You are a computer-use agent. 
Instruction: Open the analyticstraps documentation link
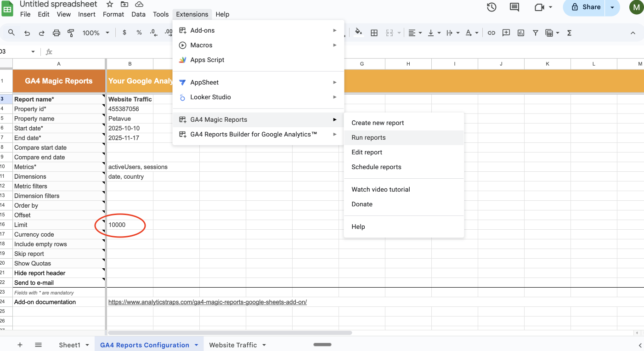click(x=208, y=302)
